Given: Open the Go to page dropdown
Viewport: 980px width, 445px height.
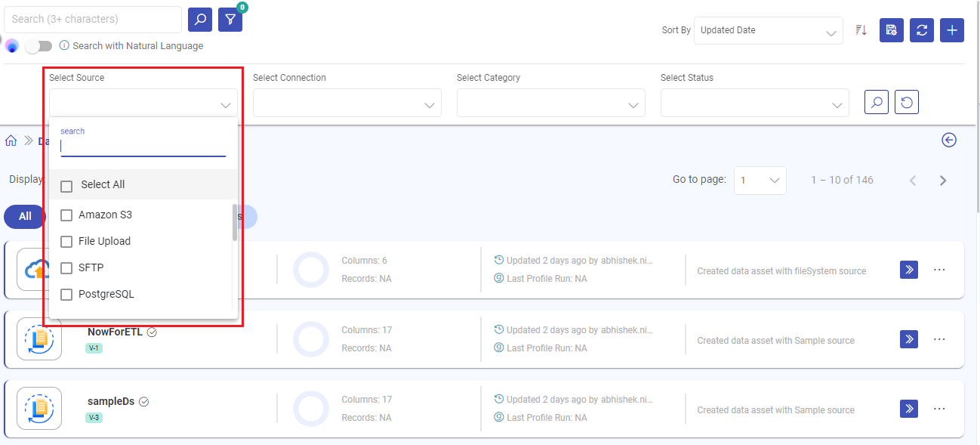Looking at the screenshot, I should pos(760,180).
